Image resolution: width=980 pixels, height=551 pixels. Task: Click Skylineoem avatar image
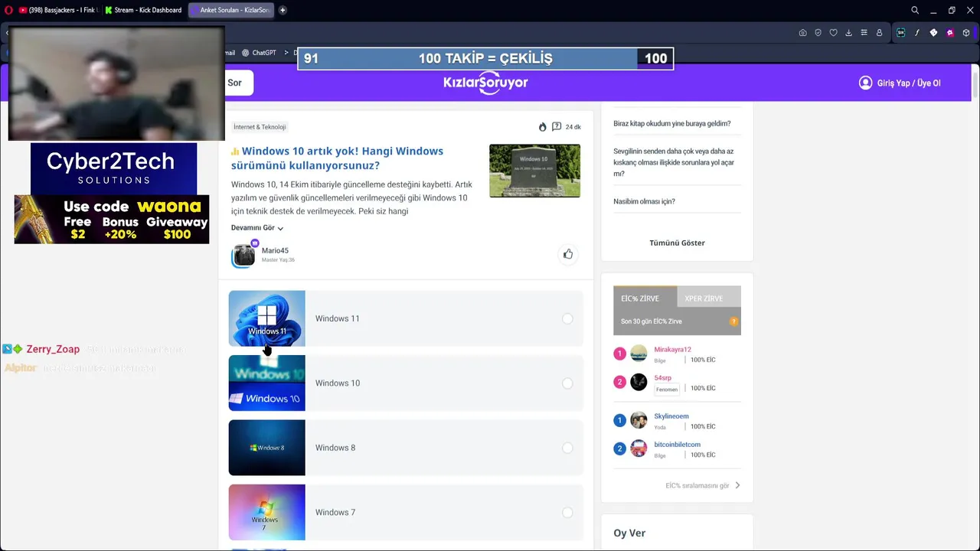point(639,420)
